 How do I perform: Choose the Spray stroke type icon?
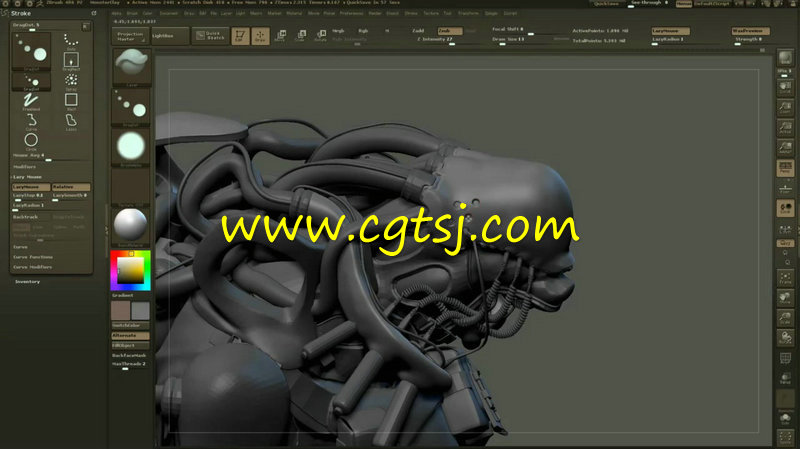point(71,81)
